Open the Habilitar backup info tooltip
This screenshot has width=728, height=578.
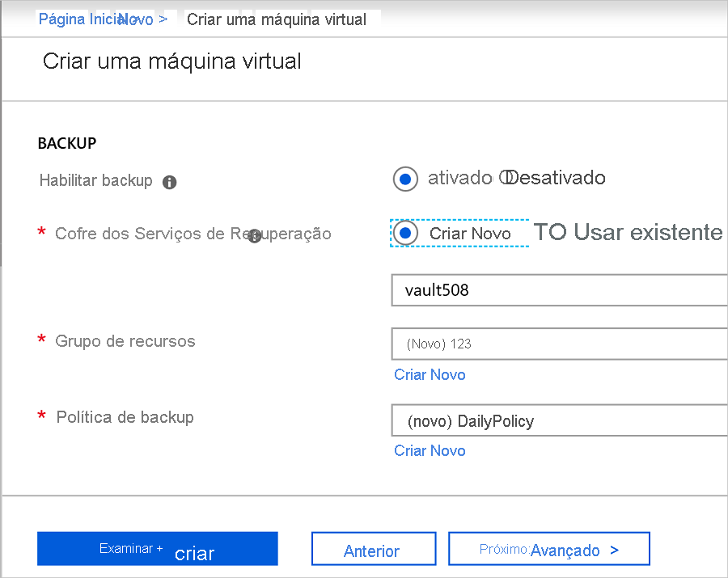169,183
